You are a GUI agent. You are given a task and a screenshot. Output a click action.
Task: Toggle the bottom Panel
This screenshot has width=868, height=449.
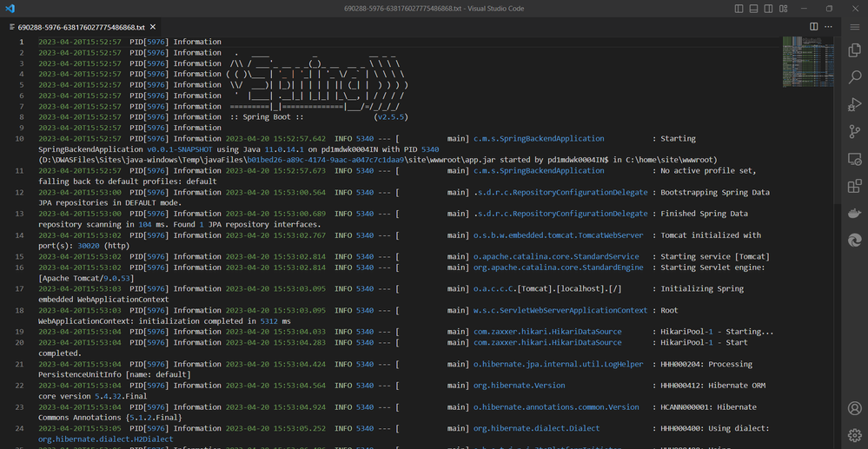pos(753,9)
